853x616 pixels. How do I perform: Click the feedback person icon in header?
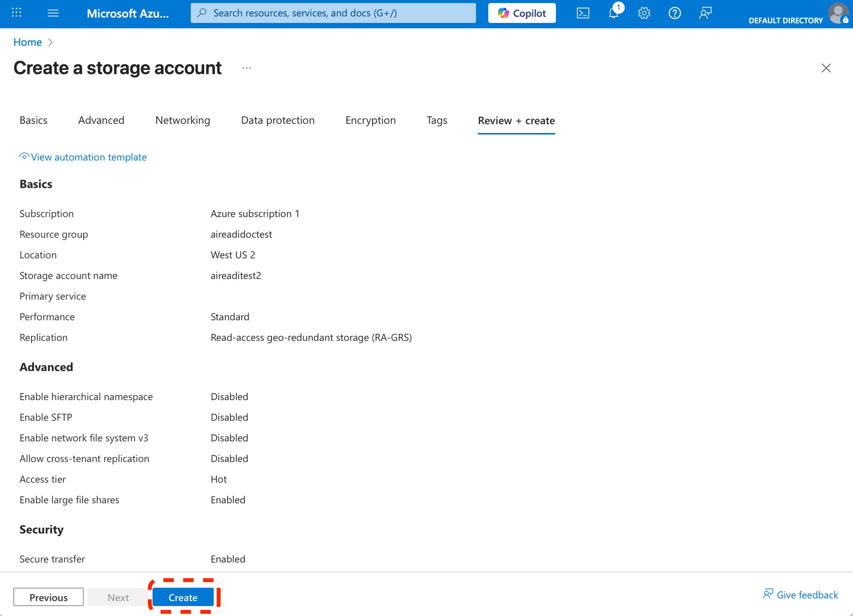705,13
